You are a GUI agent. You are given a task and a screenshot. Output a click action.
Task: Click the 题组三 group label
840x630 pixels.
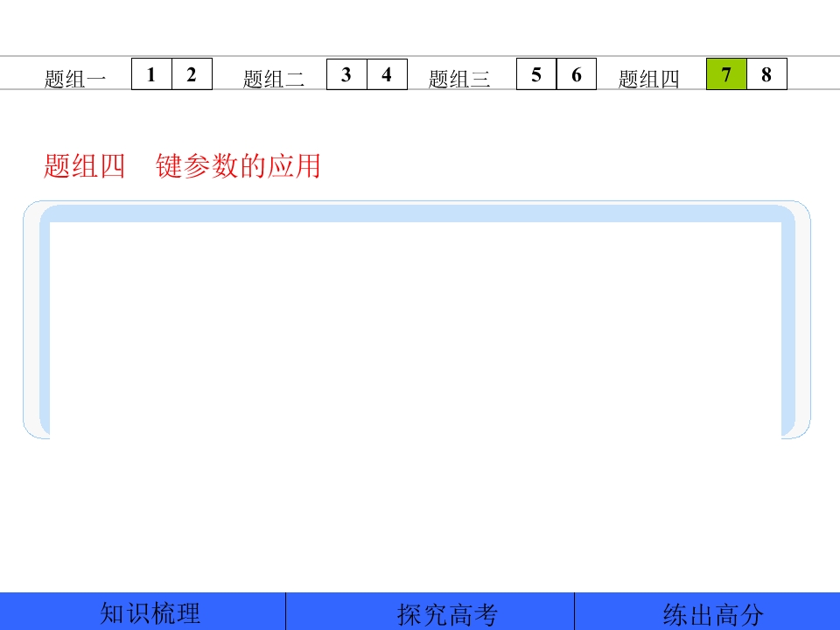459,79
